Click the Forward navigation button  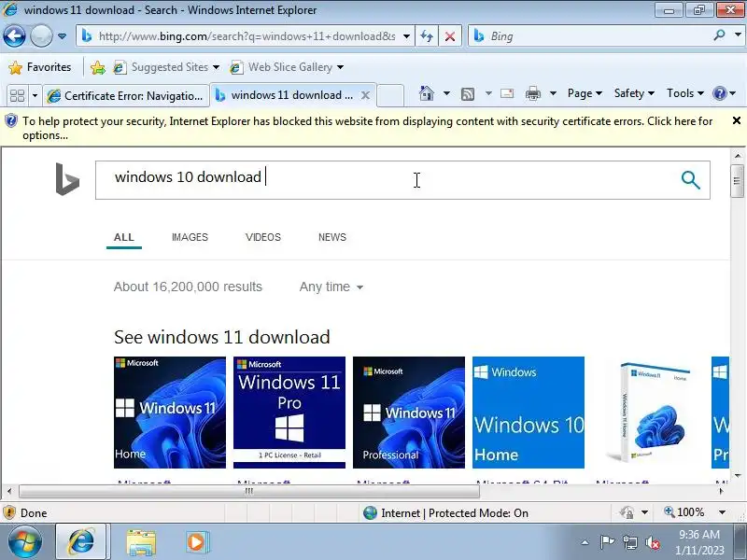[x=41, y=35]
